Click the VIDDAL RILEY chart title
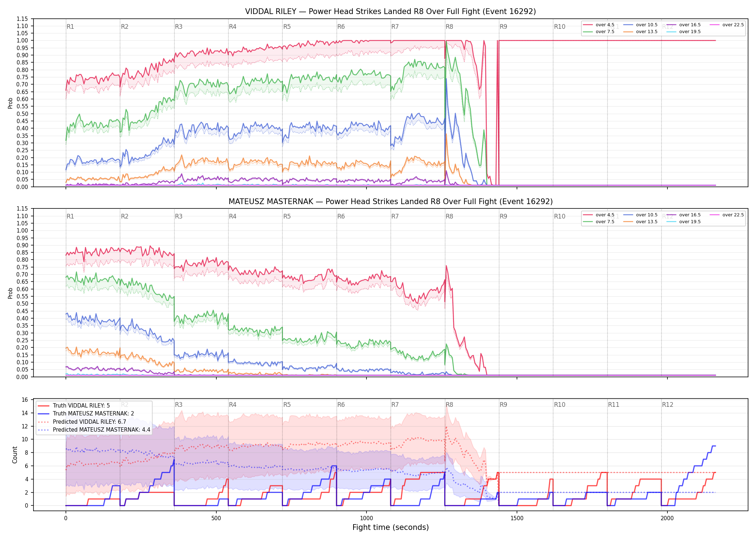Screen dimensions: 756x540 391,12
